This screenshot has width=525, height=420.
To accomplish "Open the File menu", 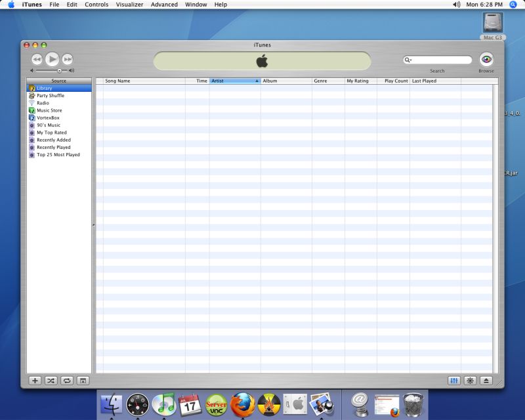I will pyautogui.click(x=54, y=5).
